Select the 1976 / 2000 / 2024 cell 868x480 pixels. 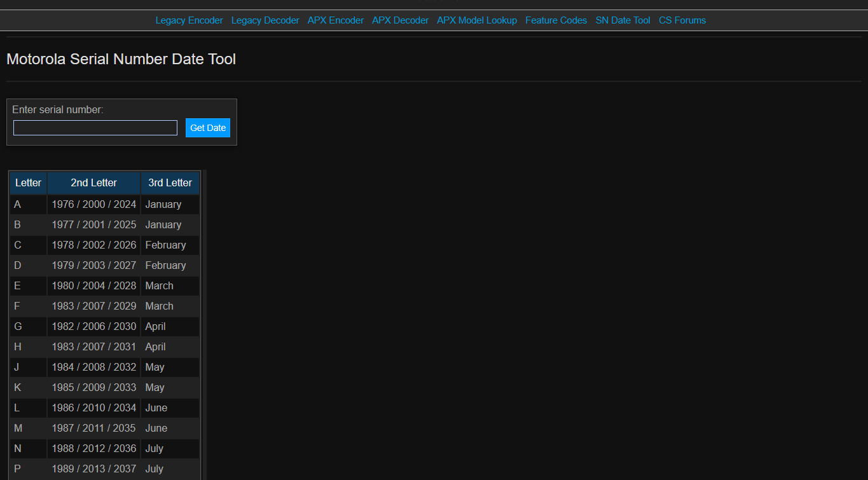point(94,205)
